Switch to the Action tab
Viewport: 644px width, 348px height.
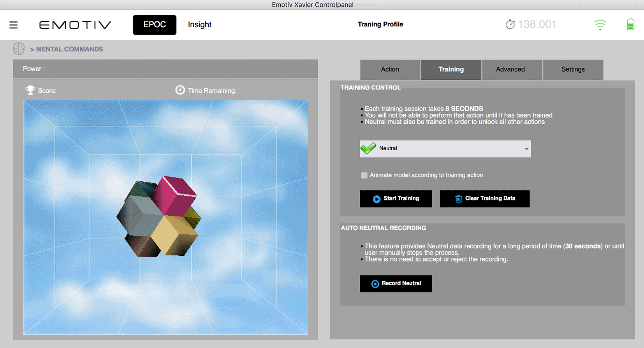(390, 70)
